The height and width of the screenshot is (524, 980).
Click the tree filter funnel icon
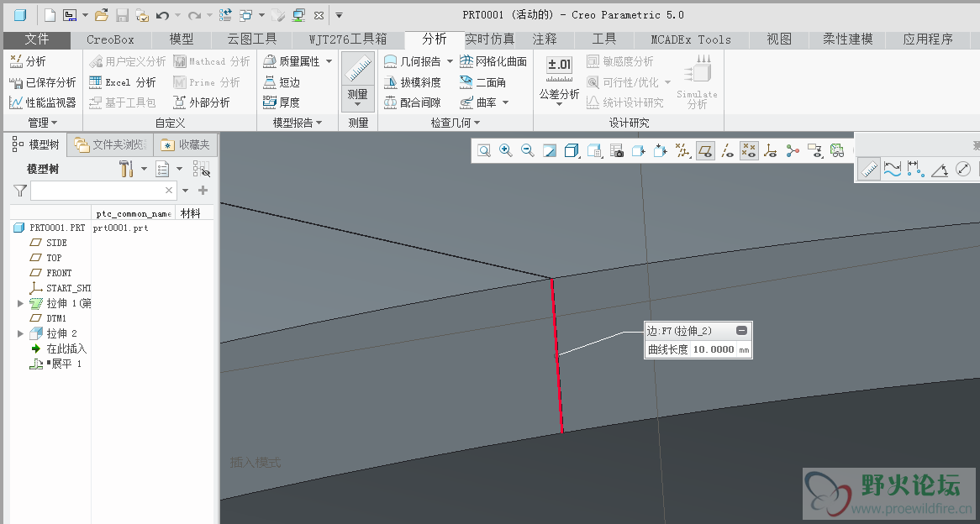coord(20,191)
